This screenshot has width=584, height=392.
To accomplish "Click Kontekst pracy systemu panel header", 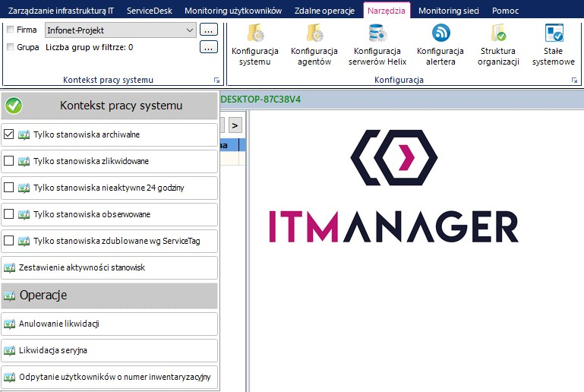I will (x=109, y=106).
